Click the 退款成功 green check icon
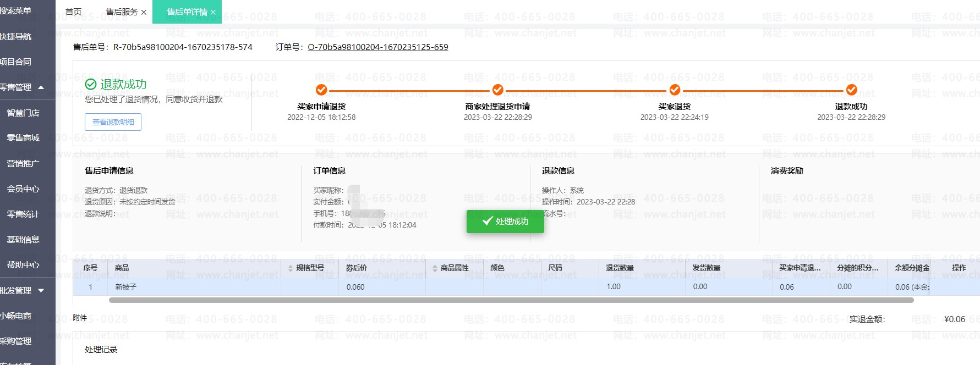This screenshot has height=365, width=980. pos(91,84)
